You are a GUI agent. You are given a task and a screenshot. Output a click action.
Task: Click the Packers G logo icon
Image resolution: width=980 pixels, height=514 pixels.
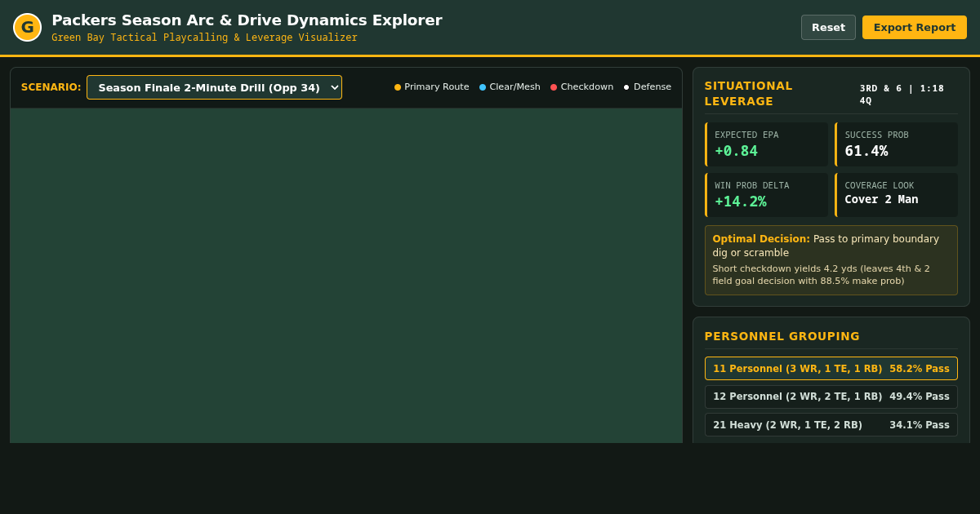[27, 27]
